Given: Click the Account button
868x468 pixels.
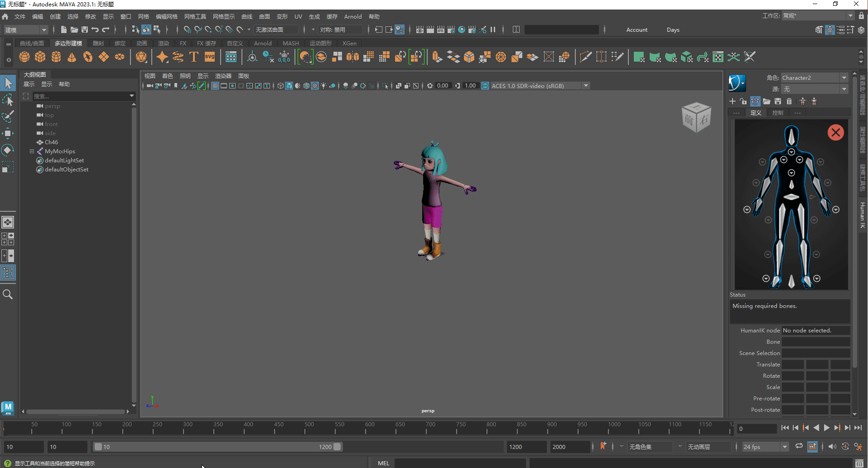Looking at the screenshot, I should click(x=637, y=29).
